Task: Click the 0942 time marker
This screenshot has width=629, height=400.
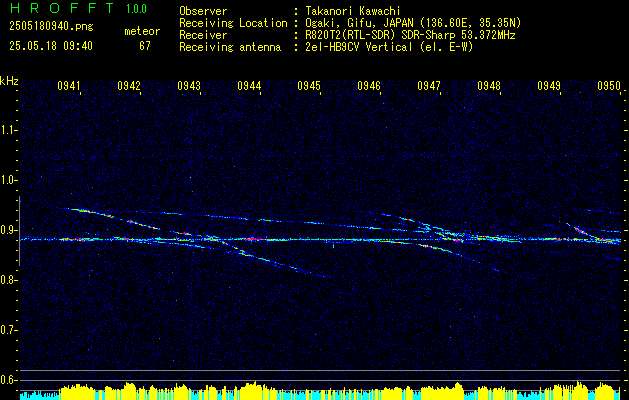Action: (129, 86)
